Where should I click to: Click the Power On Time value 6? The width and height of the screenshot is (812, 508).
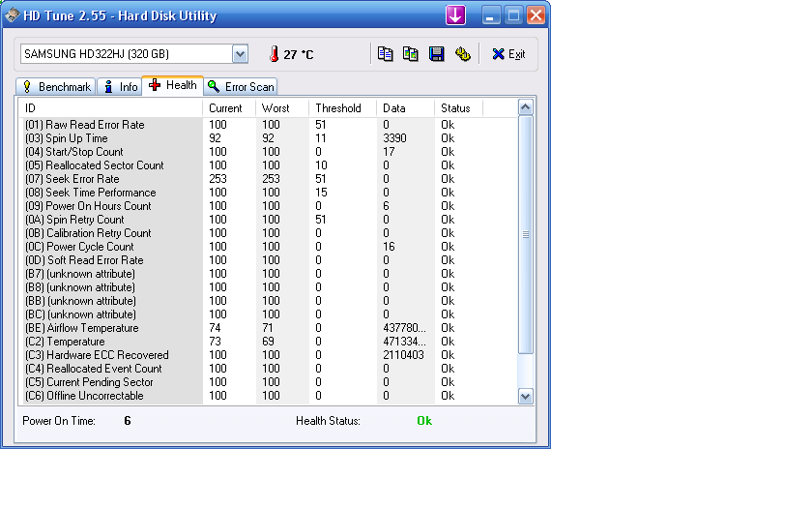pos(128,420)
